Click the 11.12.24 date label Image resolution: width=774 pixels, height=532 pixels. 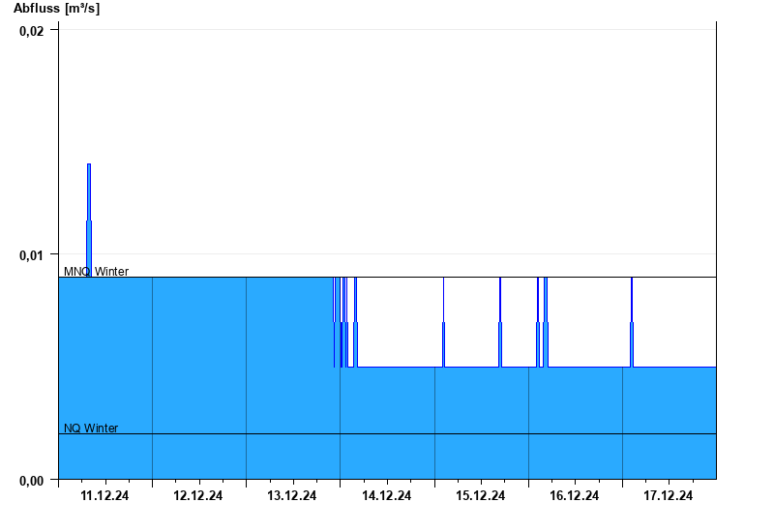pyautogui.click(x=104, y=495)
